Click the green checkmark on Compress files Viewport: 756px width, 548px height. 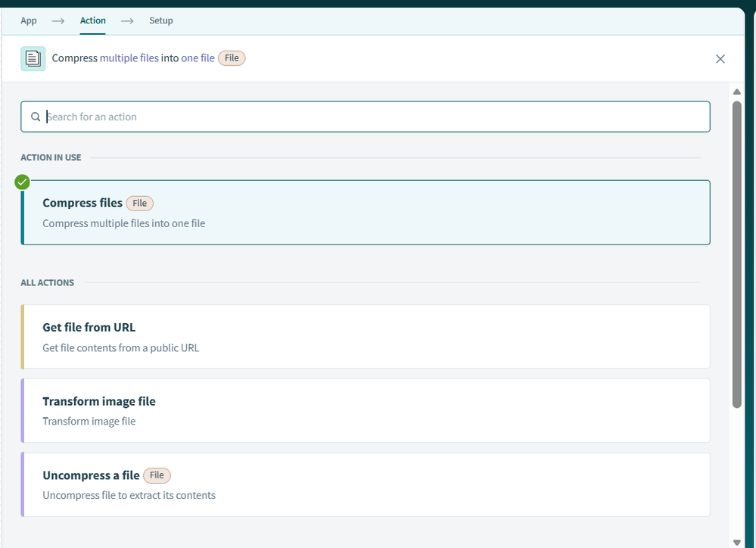23,182
